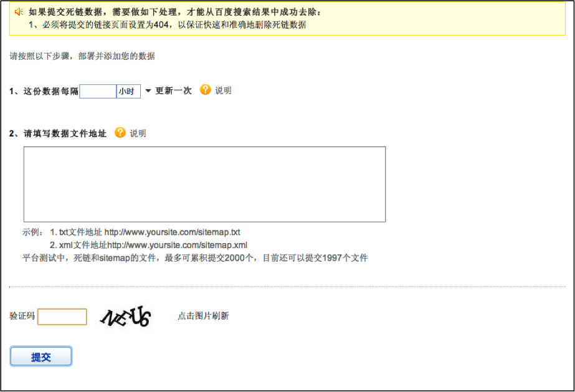Click the 验证码 captcha input field

[62, 317]
